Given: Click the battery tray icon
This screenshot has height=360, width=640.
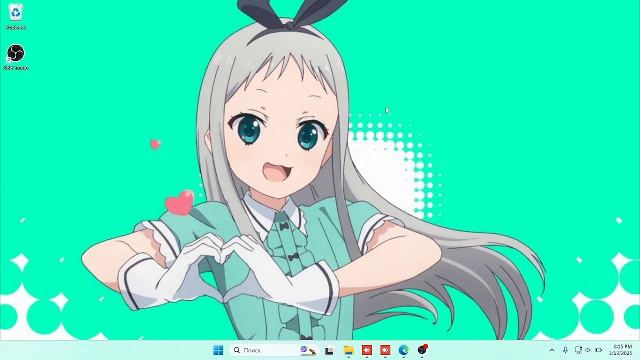Looking at the screenshot, I should coord(599,350).
